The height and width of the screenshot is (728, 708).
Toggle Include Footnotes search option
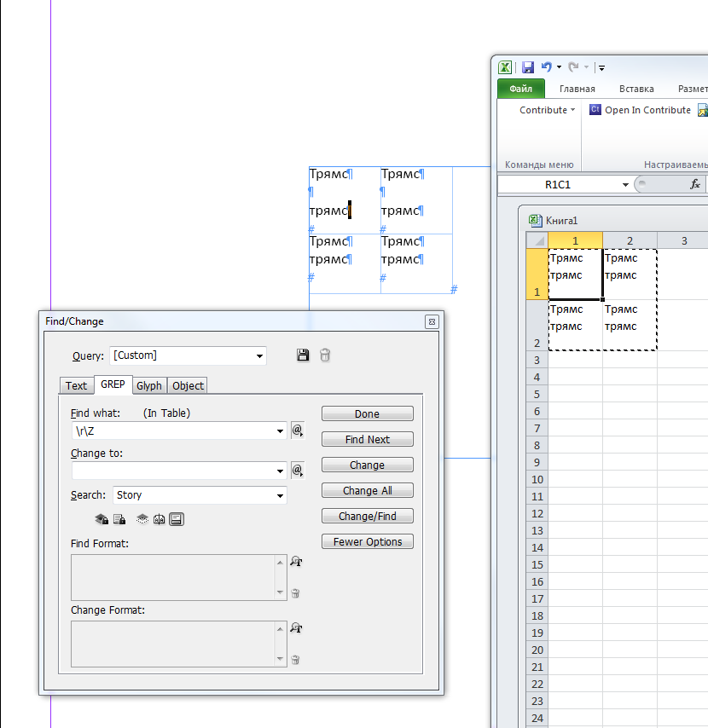coord(176,519)
